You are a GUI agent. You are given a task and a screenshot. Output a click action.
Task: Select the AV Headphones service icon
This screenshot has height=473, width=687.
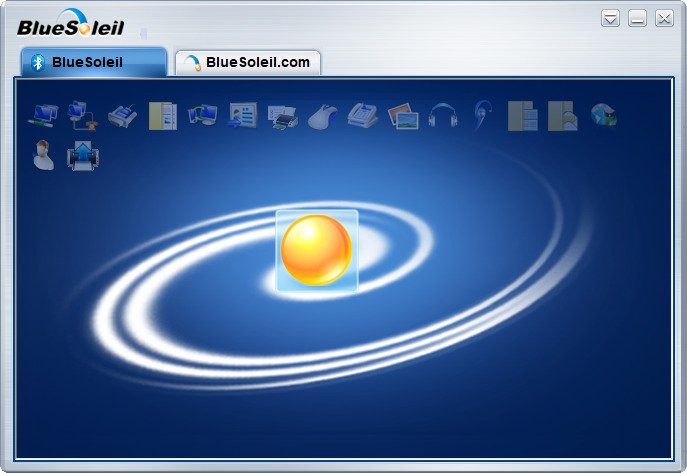tap(443, 116)
